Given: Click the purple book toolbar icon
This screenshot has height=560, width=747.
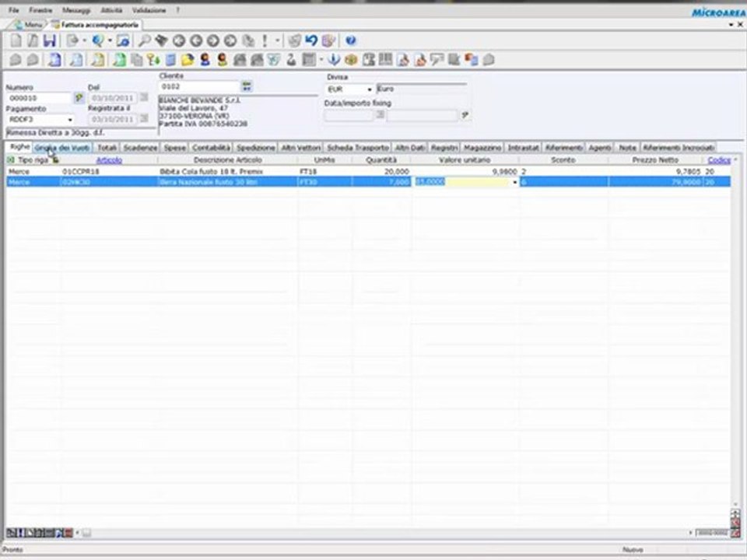Looking at the screenshot, I should click(x=328, y=41).
